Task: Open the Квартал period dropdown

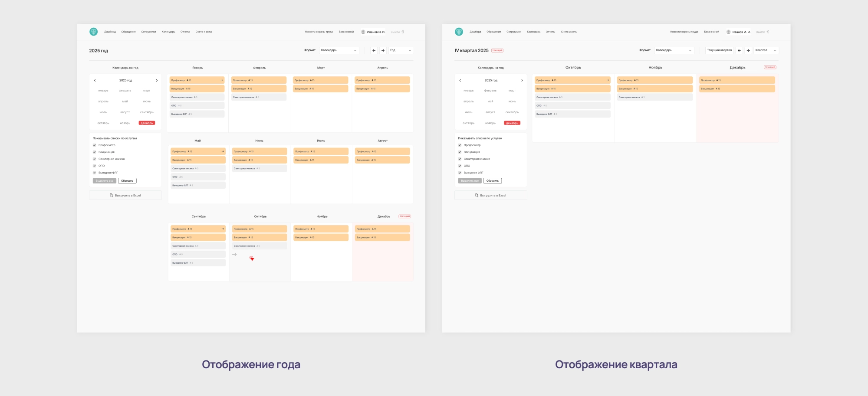Action: click(x=766, y=50)
